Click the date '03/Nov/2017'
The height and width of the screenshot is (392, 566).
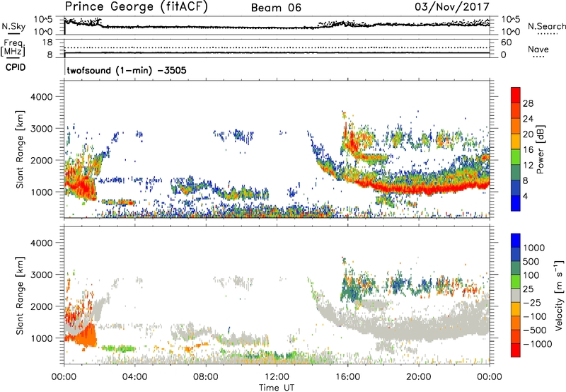(452, 7)
